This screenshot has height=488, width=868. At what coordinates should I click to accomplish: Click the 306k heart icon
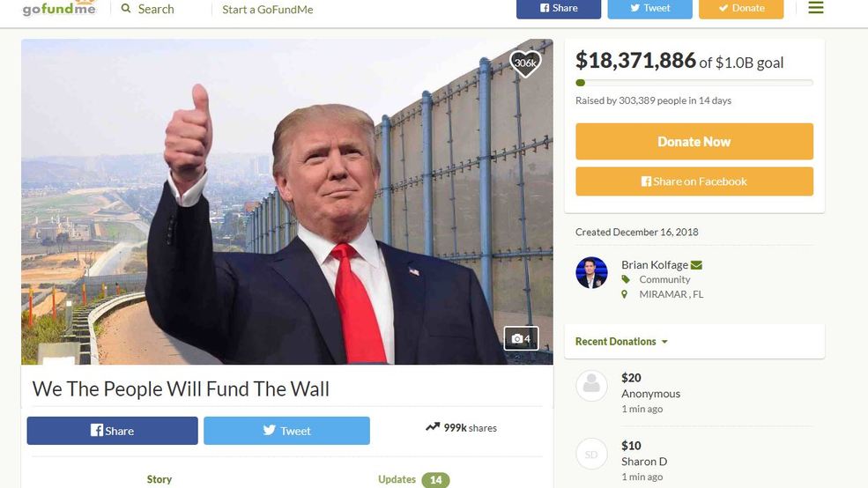525,63
